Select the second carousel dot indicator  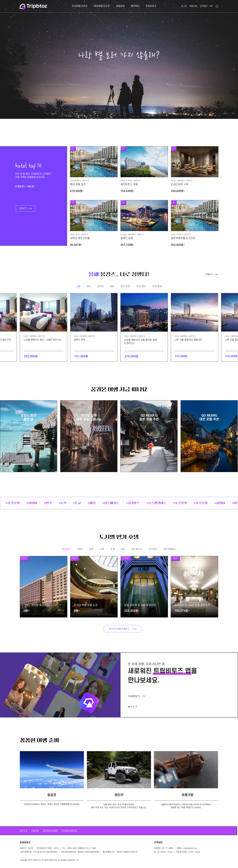(131, 707)
